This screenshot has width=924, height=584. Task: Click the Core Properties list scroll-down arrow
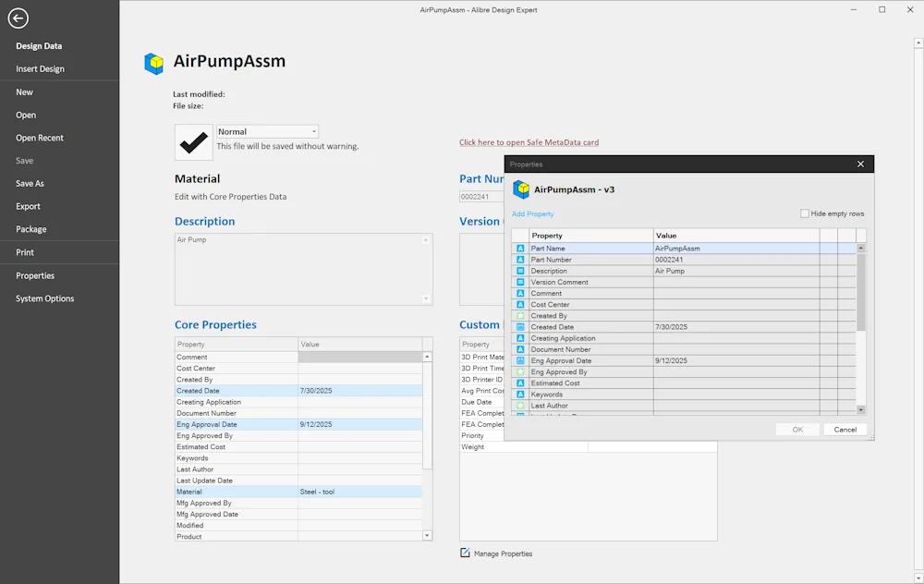tap(427, 536)
